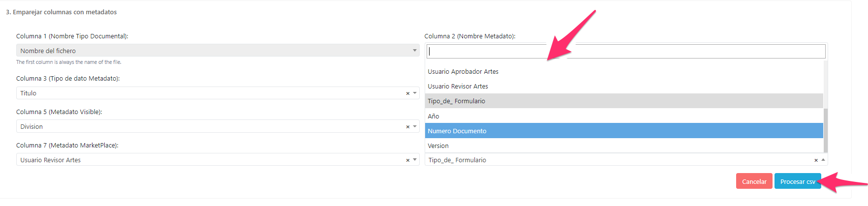Clear the Division selection with x icon

click(x=407, y=127)
